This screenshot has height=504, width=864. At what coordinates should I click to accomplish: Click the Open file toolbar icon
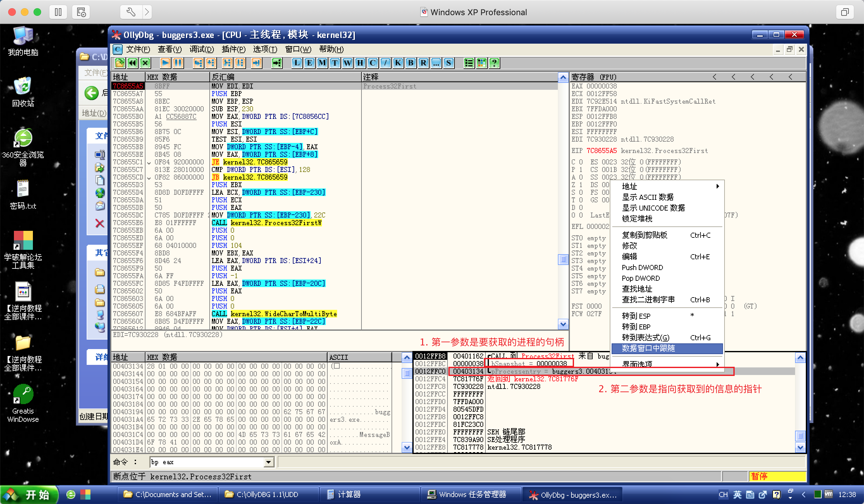coord(120,63)
